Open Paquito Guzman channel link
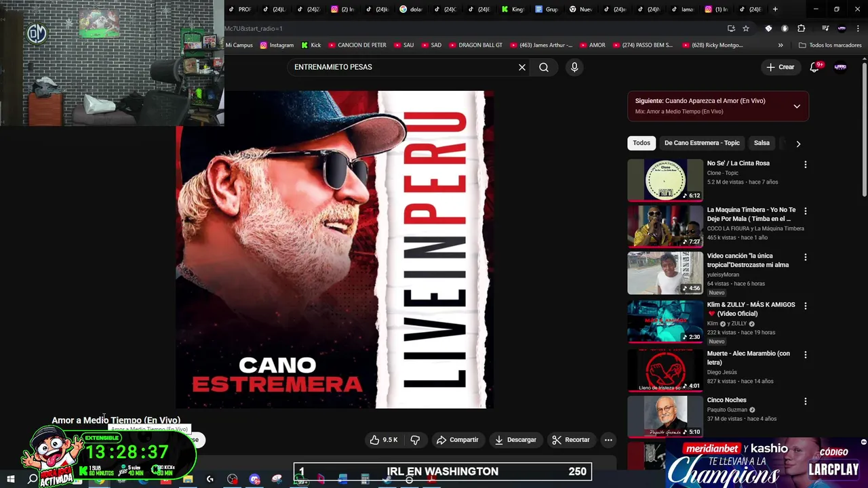Image resolution: width=868 pixels, height=488 pixels. point(727,410)
